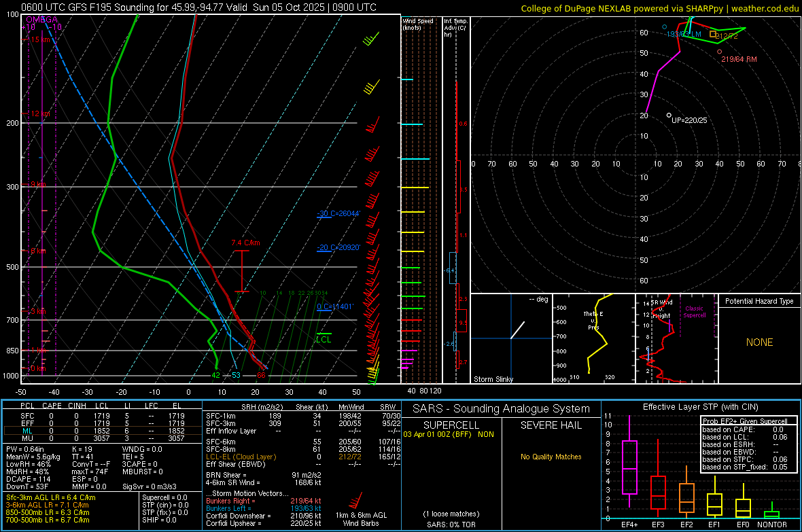The height and width of the screenshot is (532, 802).
Task: Click the -30 C=26044' height label
Action: 338,213
